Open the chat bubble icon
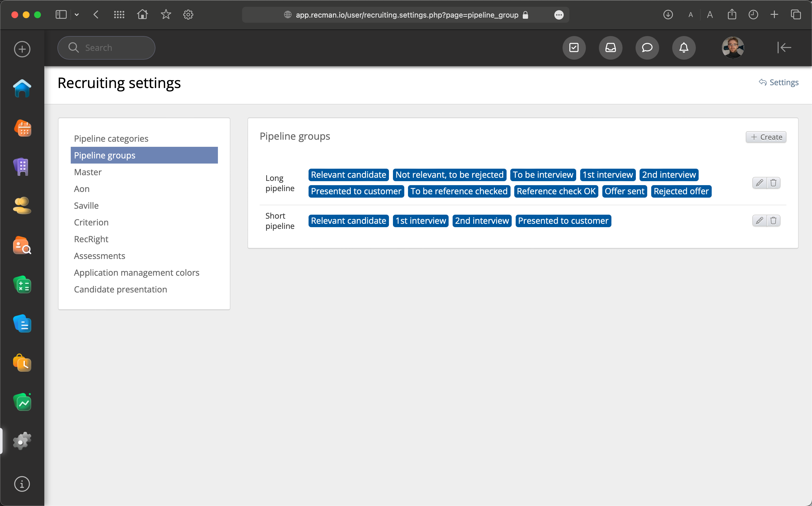This screenshot has height=506, width=812. tap(647, 48)
